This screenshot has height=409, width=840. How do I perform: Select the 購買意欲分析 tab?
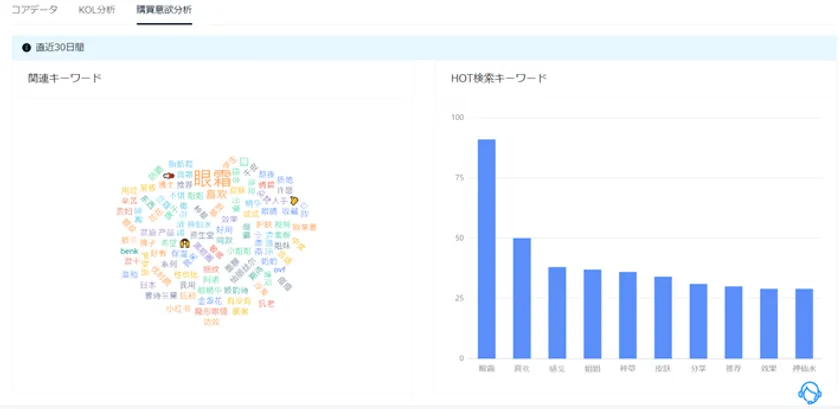(164, 10)
